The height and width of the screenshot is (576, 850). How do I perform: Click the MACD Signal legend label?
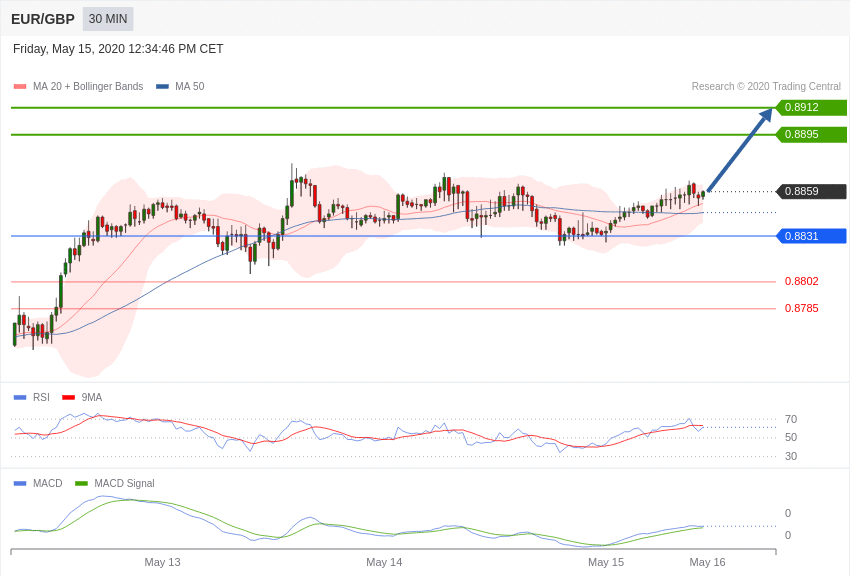click(124, 483)
